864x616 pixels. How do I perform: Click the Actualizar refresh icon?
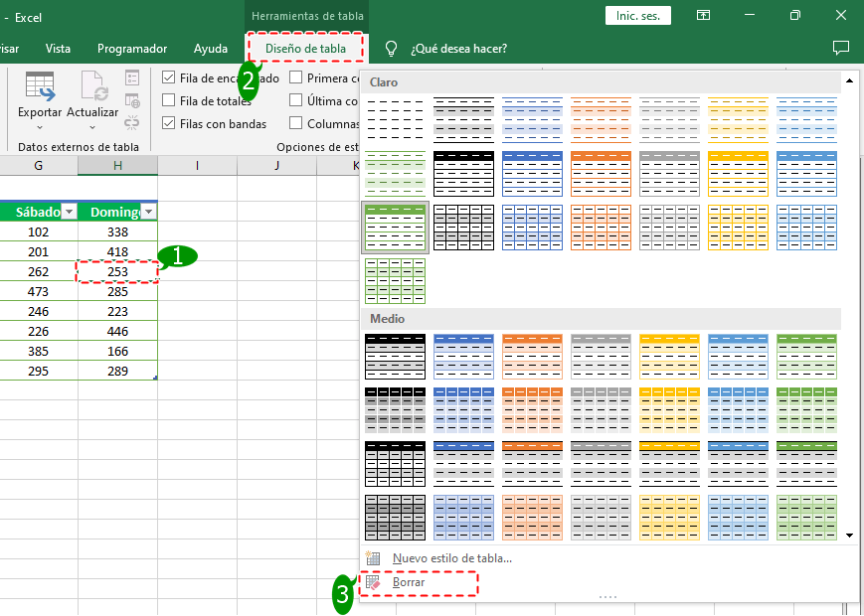tap(93, 86)
